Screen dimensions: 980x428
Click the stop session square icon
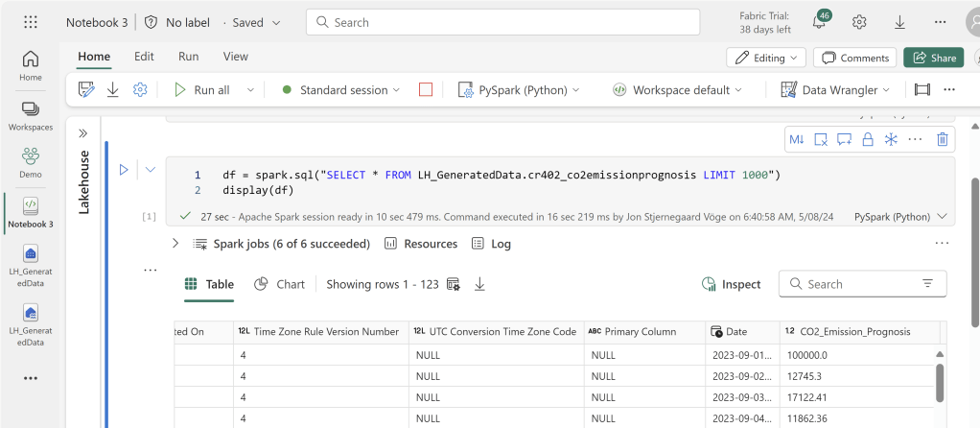click(x=426, y=89)
